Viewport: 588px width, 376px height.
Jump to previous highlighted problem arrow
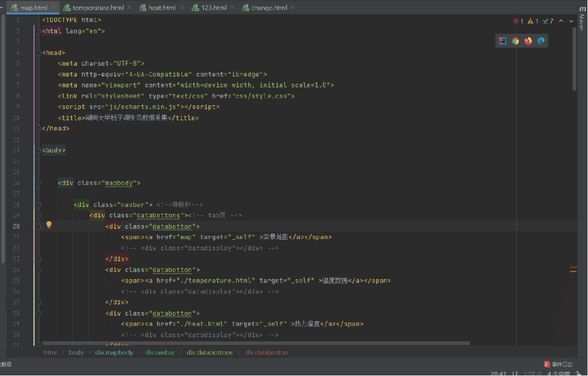tap(561, 21)
